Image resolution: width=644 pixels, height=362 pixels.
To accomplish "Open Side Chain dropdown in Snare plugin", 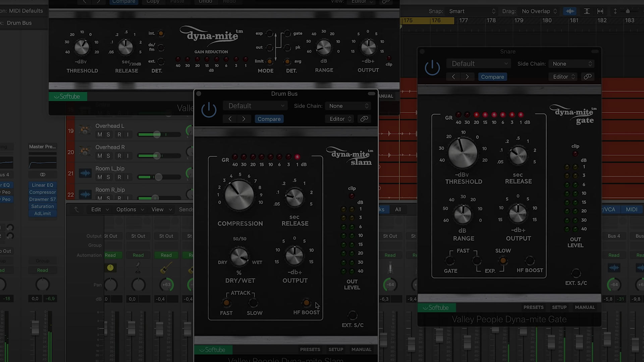I will (x=572, y=64).
